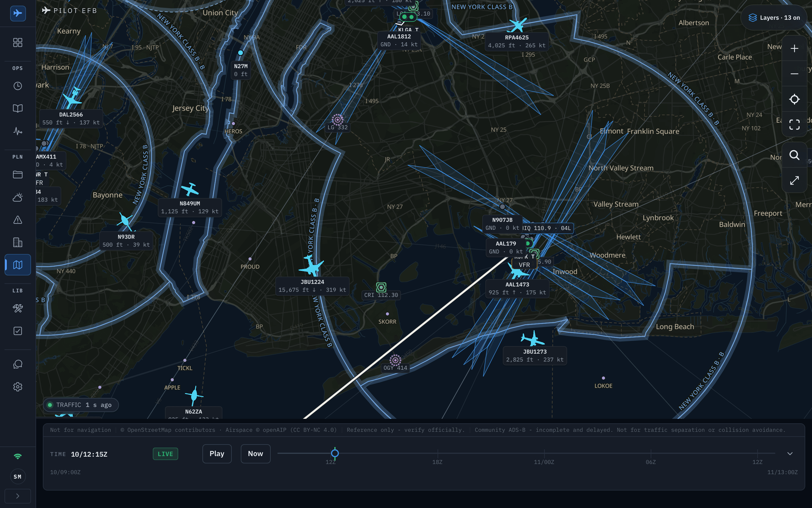
Task: Open the logbook book icon
Action: coord(18,109)
